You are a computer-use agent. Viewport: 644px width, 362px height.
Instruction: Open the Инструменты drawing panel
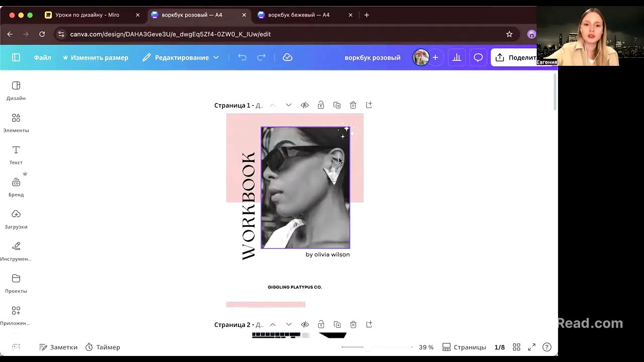pos(16,252)
